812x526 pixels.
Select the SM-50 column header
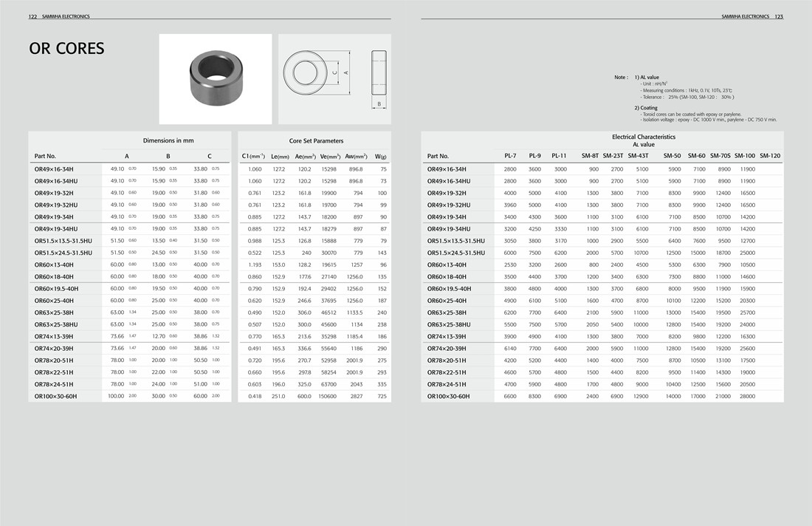pos(672,156)
